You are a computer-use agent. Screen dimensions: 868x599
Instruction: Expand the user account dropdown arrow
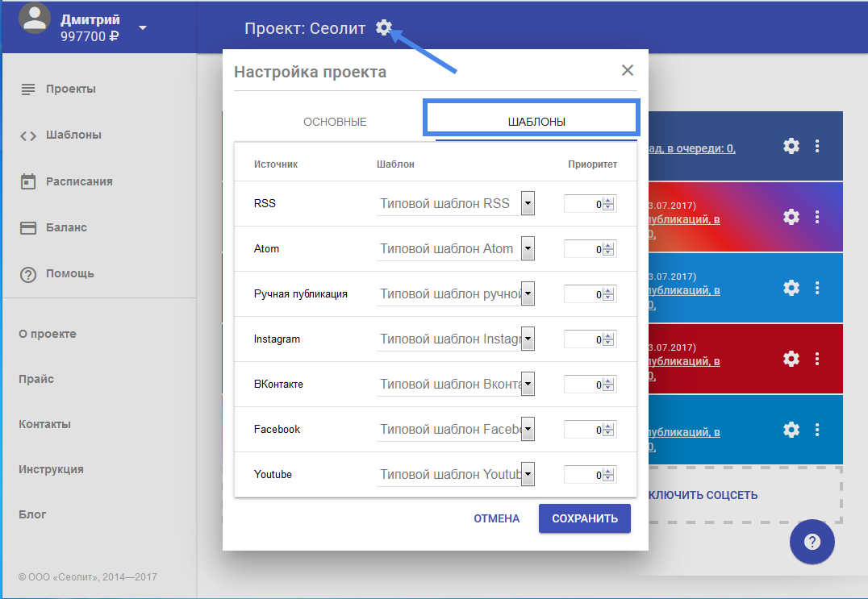(x=143, y=27)
